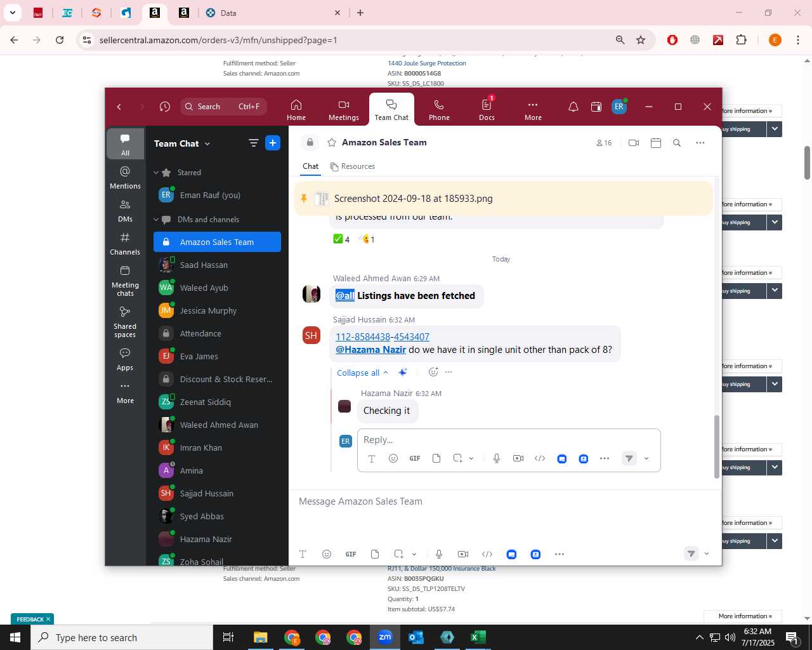Switch to the Phone tab

pyautogui.click(x=439, y=110)
